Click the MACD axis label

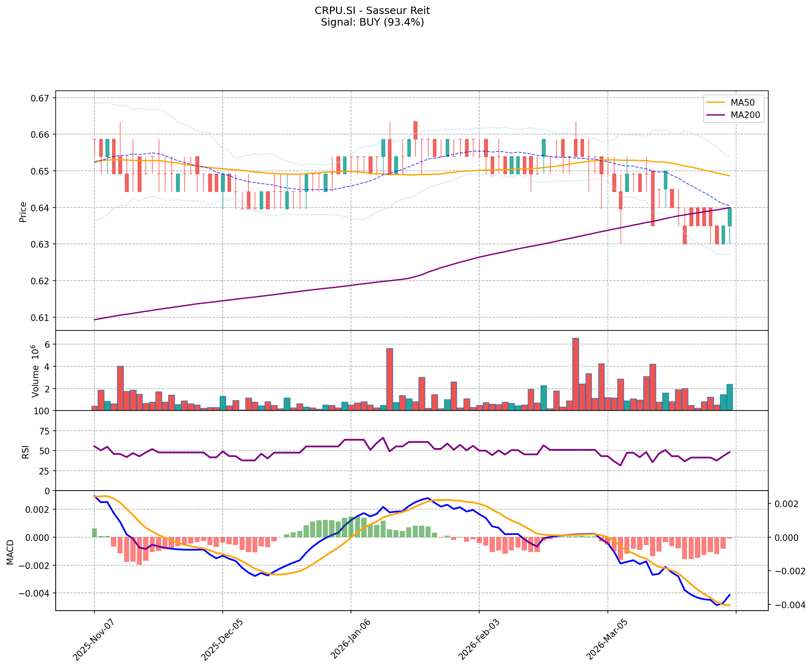pyautogui.click(x=11, y=552)
